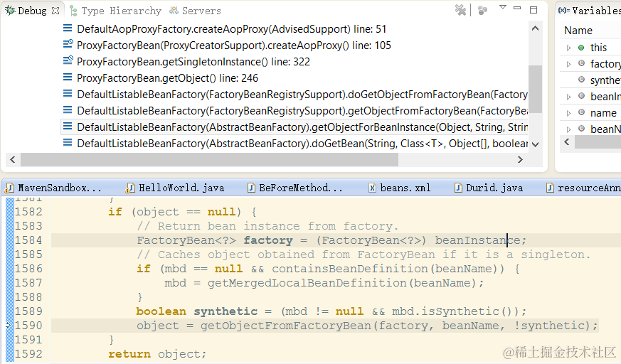This screenshot has height=364, width=621.
Task: Select FactoryBeanRegistrySupport getObjectFromFactoryBean frame
Action: [x=302, y=111]
